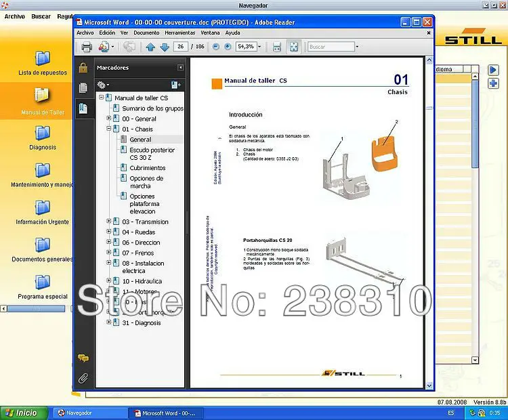The width and height of the screenshot is (508, 420).
Task: Open Archivo menu in Adobe Reader
Action: [x=85, y=33]
